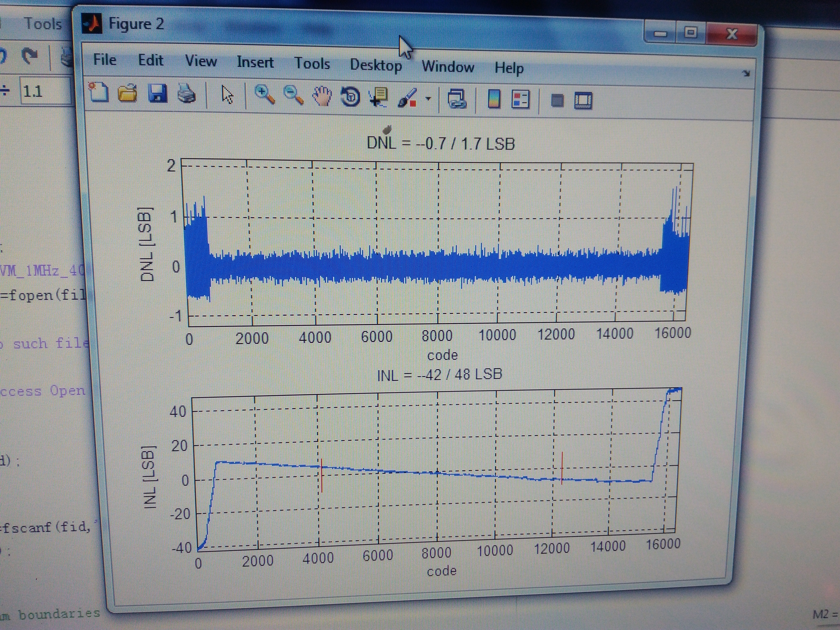
Task: Expand the Brush tool color dropdown arrow
Action: 428,99
